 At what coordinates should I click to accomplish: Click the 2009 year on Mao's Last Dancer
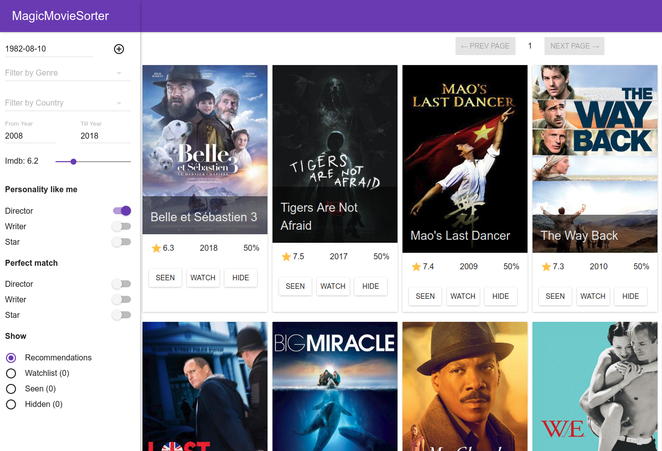pyautogui.click(x=469, y=267)
